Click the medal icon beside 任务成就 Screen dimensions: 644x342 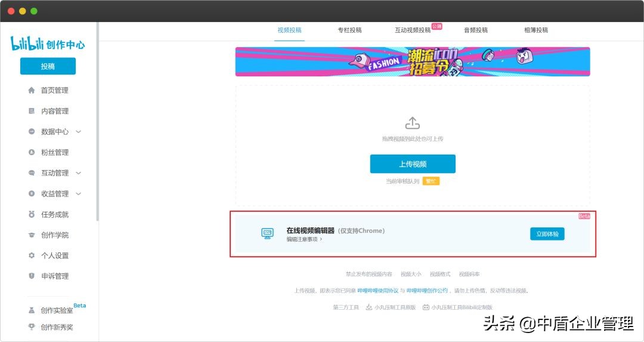pyautogui.click(x=32, y=214)
